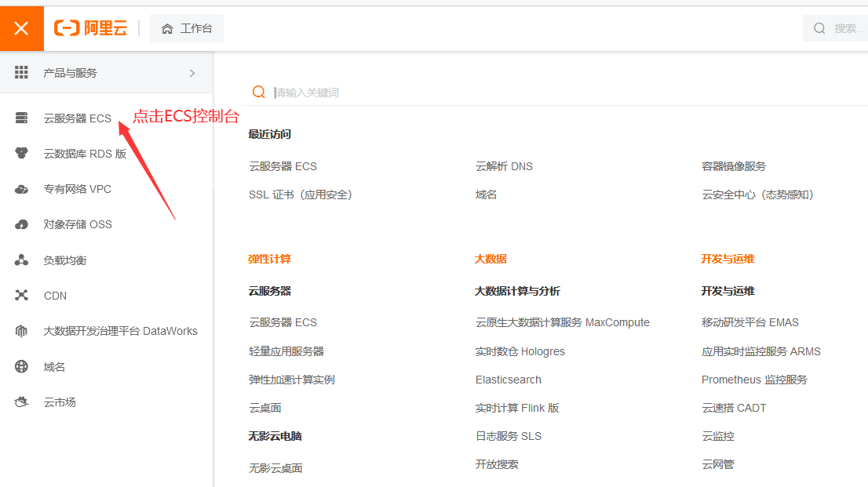Viewport: 868px width, 487px height.
Task: Click the 云数据库 RDS 版 database icon
Action: pyautogui.click(x=22, y=153)
